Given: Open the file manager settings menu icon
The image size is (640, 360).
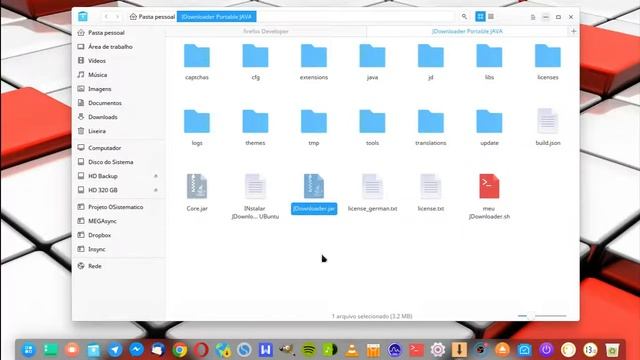Looking at the screenshot, I should 533,17.
